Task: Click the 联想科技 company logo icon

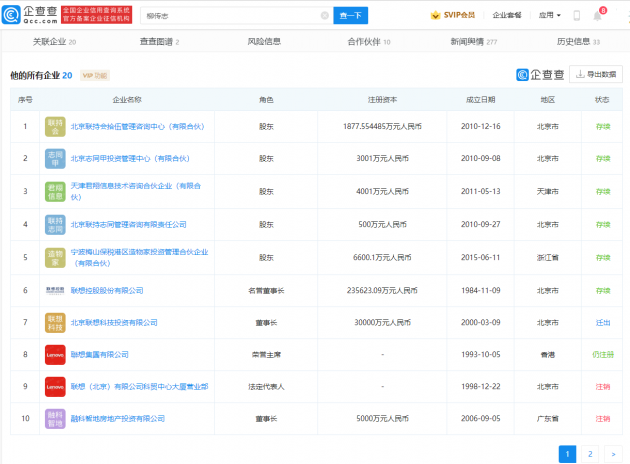Action: click(x=56, y=322)
